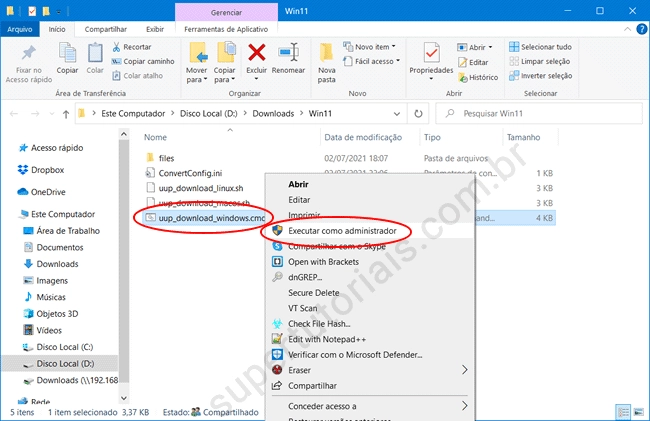
Task: Expand address bar history dropdown chevron
Action: tap(397, 114)
